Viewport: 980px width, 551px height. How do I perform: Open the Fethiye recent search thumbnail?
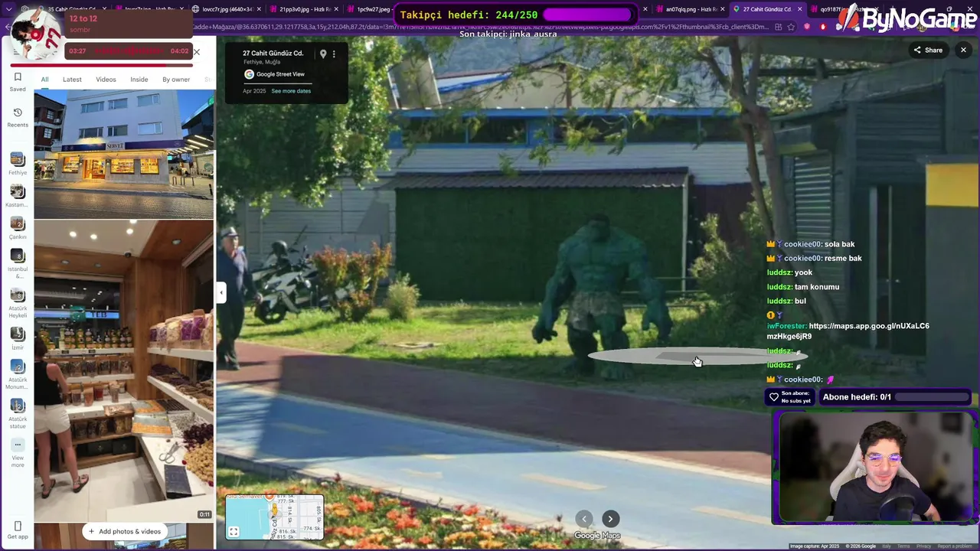click(x=18, y=159)
